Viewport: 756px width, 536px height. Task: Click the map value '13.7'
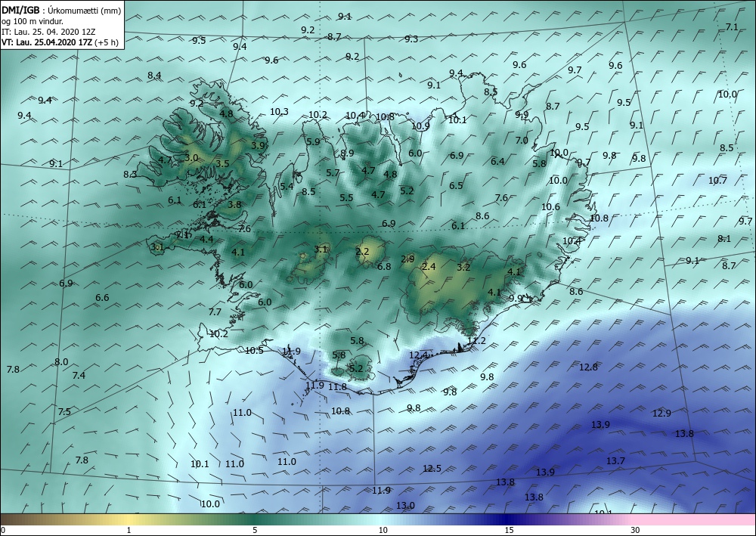click(x=615, y=461)
